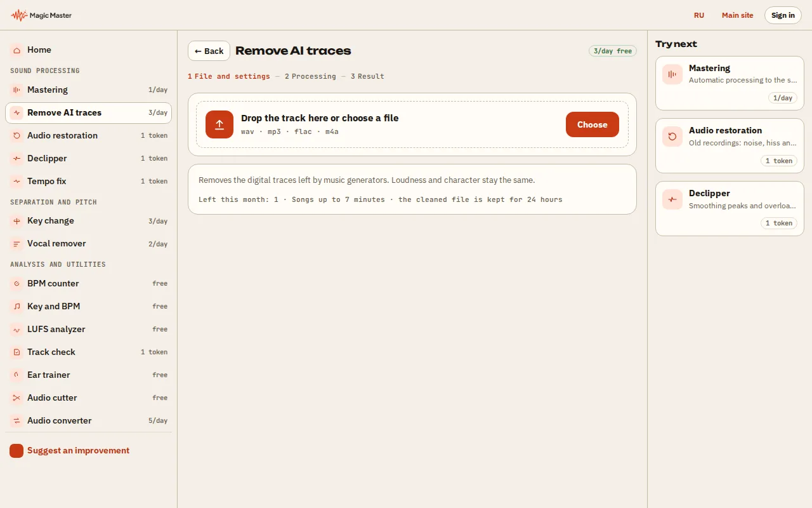Open the Vocal remover tool

tap(88, 243)
